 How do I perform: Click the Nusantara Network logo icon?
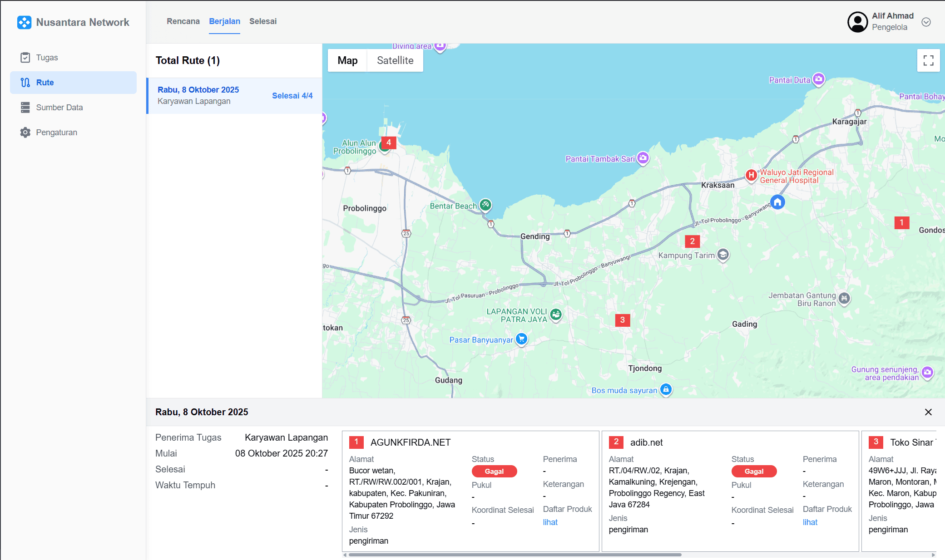(x=24, y=22)
